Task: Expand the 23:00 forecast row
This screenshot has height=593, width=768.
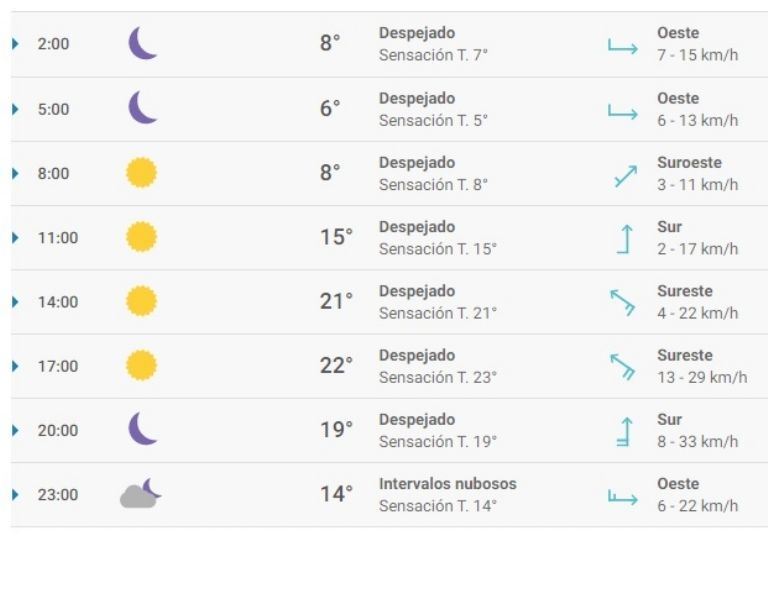Action: pyautogui.click(x=15, y=494)
